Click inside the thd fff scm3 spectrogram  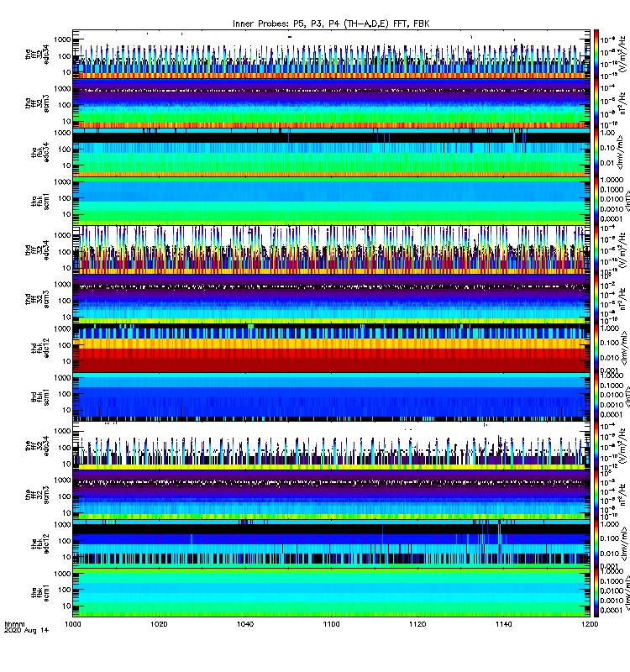point(331,299)
